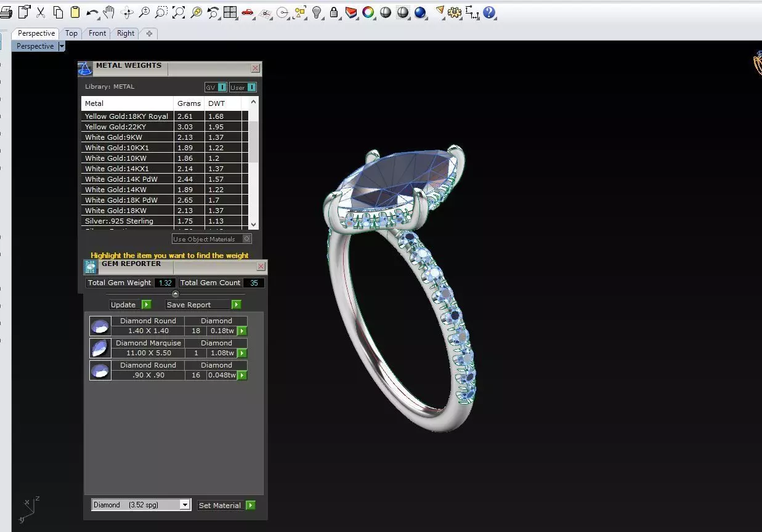The height and width of the screenshot is (532, 762).
Task: Click the Diamond Round 1.40 gem thumbnail
Action: tap(100, 326)
